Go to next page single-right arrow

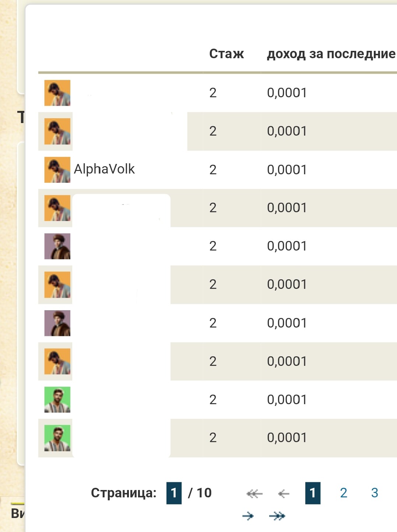pyautogui.click(x=248, y=516)
